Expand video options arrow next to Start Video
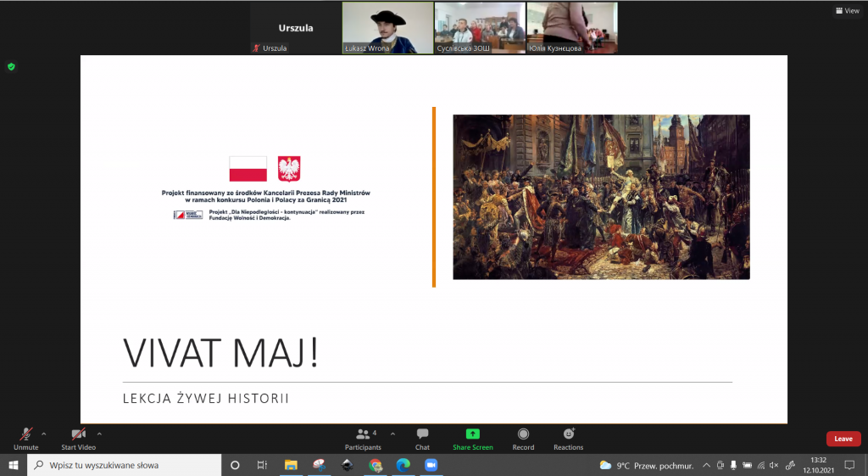The width and height of the screenshot is (868, 476). click(x=99, y=433)
